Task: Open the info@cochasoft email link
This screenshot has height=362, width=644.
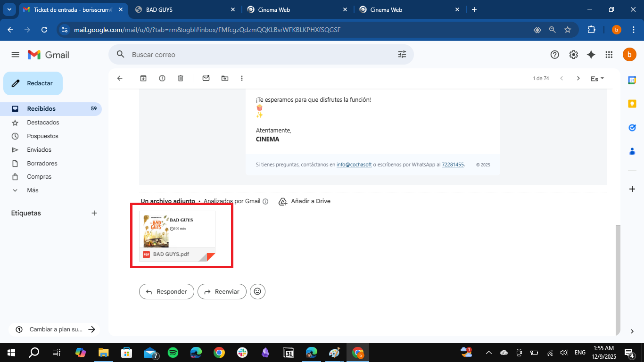Action: [x=354, y=165]
